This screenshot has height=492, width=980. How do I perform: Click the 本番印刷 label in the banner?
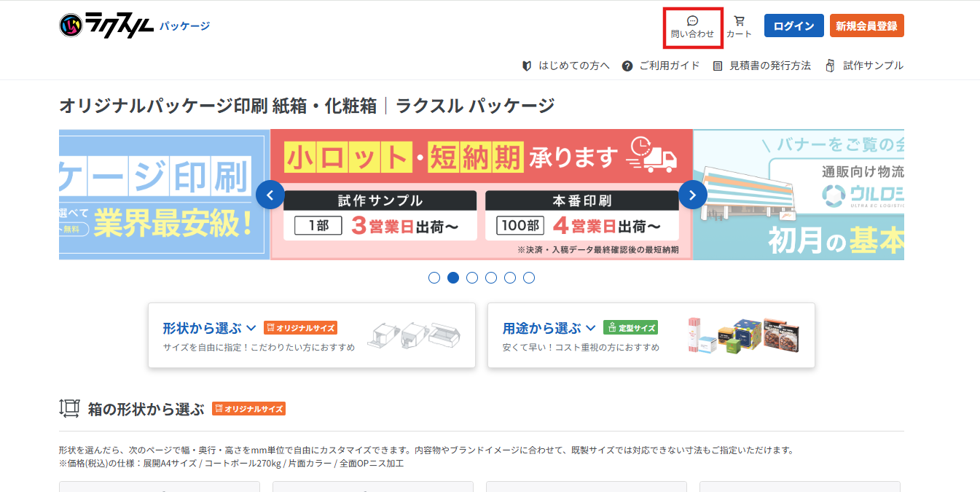[581, 200]
